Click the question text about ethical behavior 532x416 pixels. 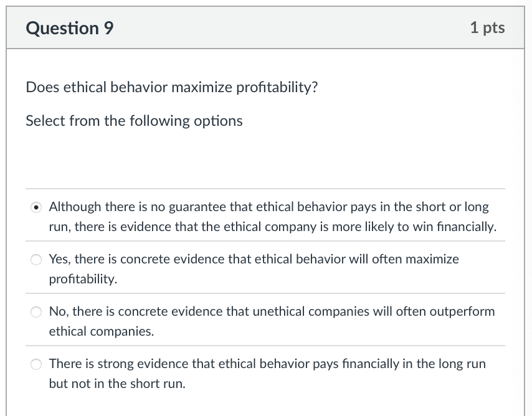171,87
